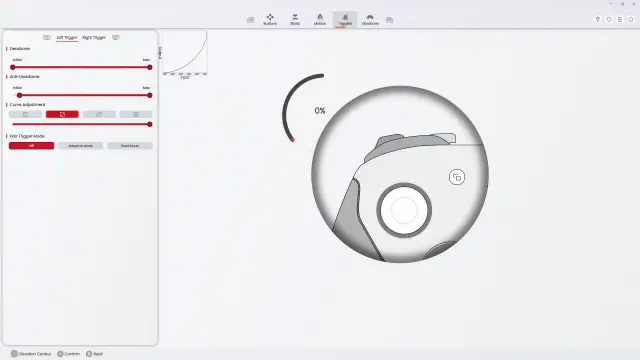
Task: Click the Confirm button hint
Action: click(69, 354)
